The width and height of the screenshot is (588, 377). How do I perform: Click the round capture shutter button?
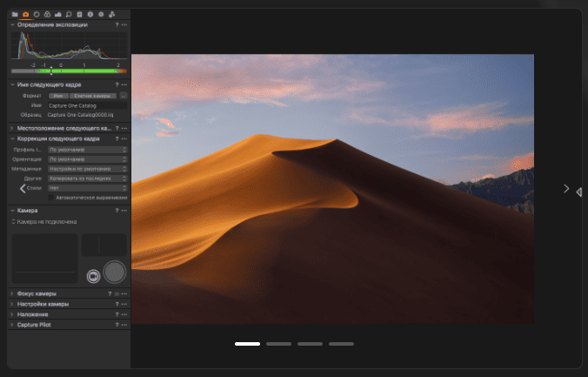[115, 273]
